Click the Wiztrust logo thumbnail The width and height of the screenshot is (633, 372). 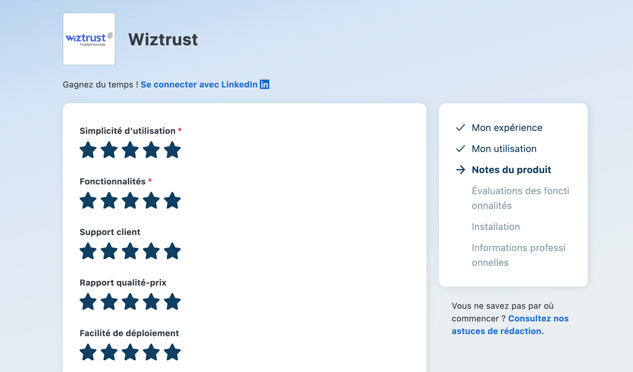tap(89, 39)
